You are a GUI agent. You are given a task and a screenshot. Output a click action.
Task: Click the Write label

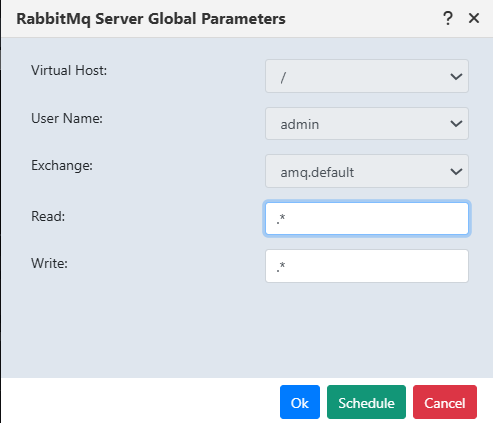pos(49,263)
